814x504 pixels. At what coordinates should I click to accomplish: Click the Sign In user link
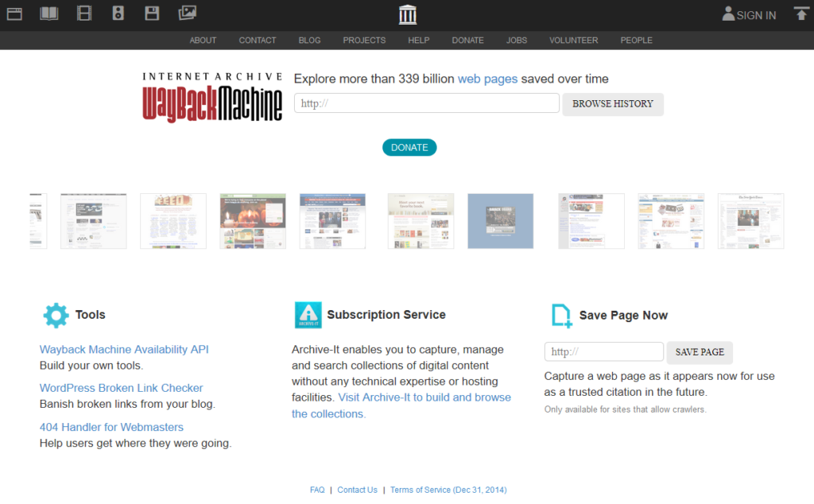pos(749,14)
